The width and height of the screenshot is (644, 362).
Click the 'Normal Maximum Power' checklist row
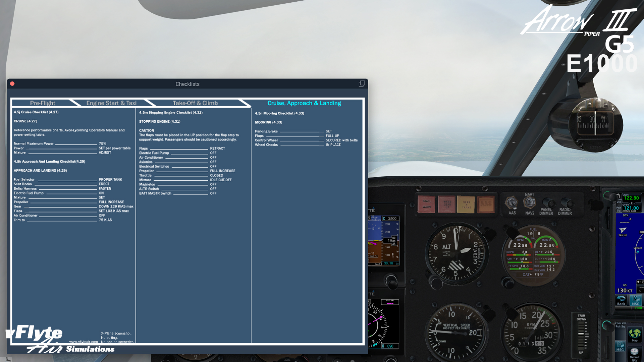point(60,143)
